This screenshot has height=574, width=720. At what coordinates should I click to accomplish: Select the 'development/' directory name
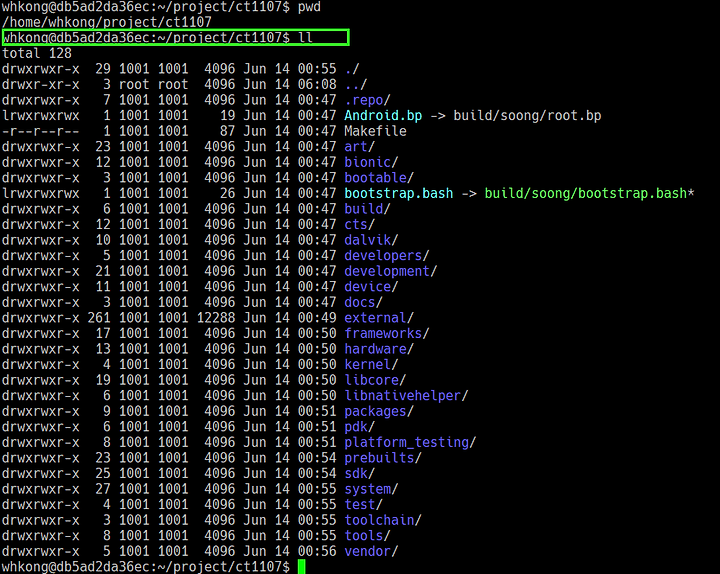coord(391,271)
